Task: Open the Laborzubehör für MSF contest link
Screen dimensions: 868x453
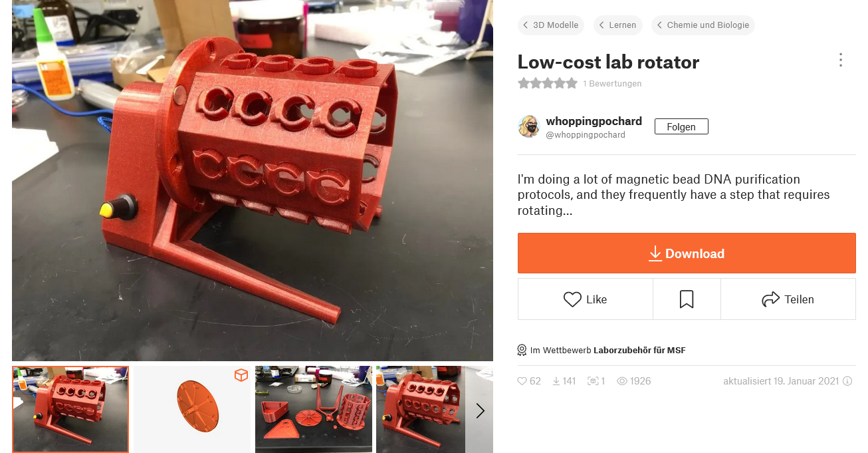Action: point(639,350)
